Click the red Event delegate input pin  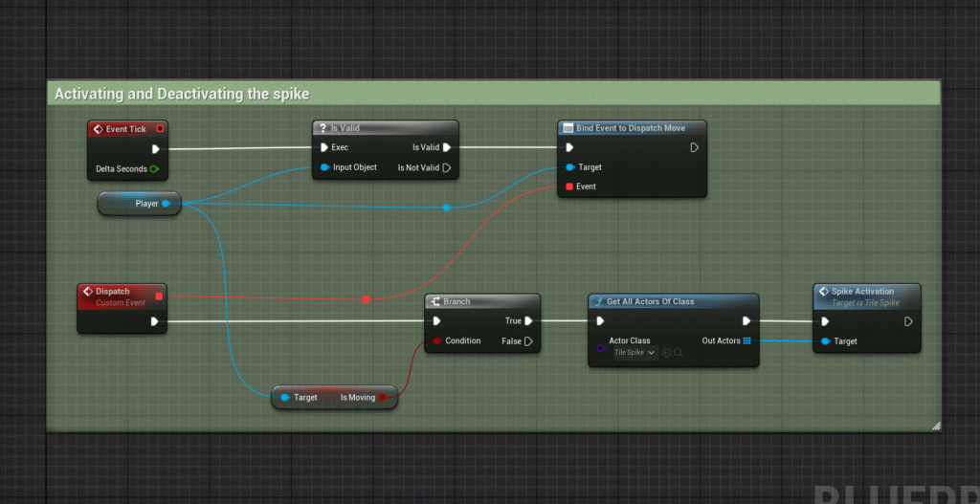569,186
